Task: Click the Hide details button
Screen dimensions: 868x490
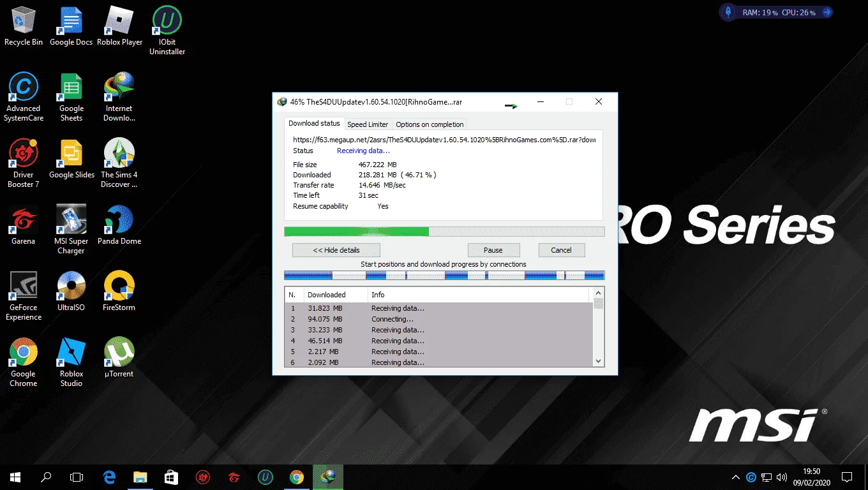Action: 336,250
